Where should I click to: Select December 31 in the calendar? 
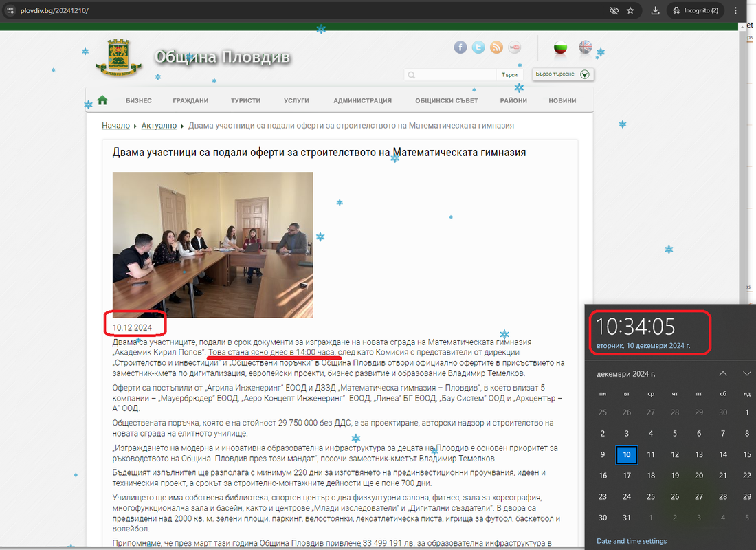click(626, 518)
